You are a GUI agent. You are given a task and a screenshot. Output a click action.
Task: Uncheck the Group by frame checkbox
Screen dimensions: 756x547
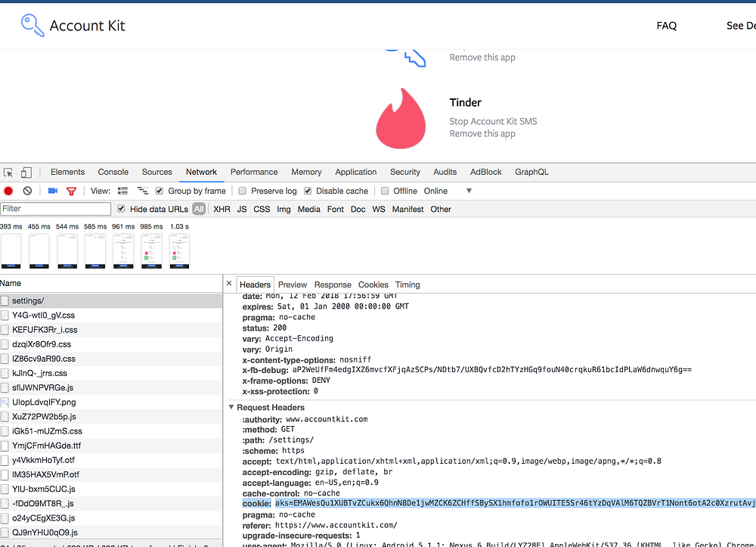click(x=159, y=191)
